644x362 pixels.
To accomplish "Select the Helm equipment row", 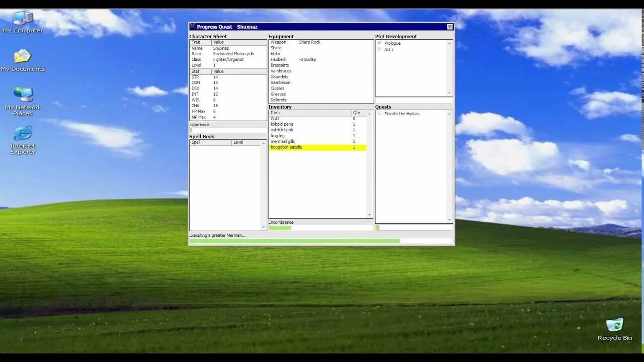I will click(x=321, y=54).
